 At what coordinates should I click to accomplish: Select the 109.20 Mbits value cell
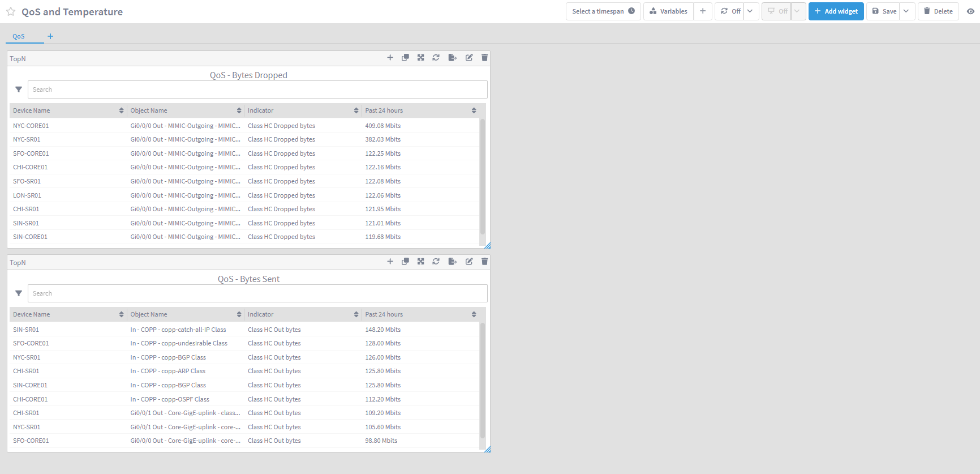coord(382,413)
